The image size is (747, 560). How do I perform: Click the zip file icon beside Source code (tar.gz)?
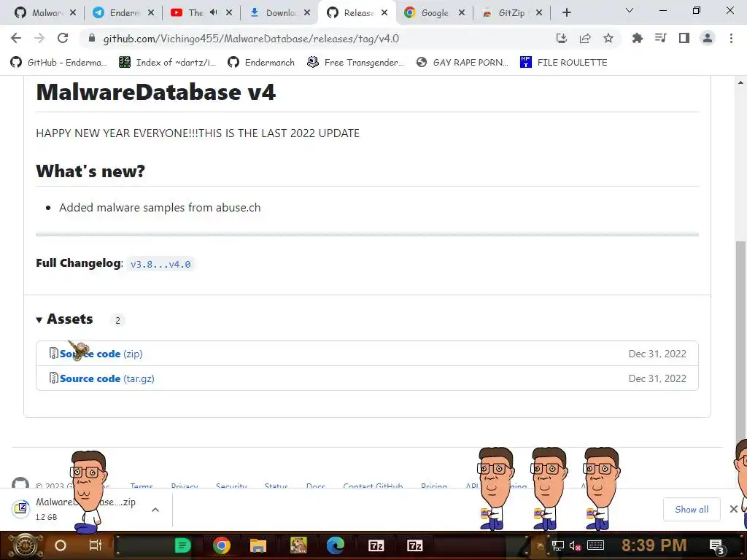(x=54, y=378)
